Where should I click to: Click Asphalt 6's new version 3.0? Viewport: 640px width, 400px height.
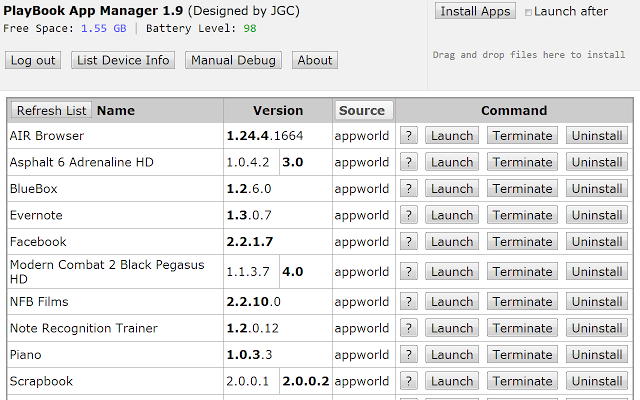point(293,162)
